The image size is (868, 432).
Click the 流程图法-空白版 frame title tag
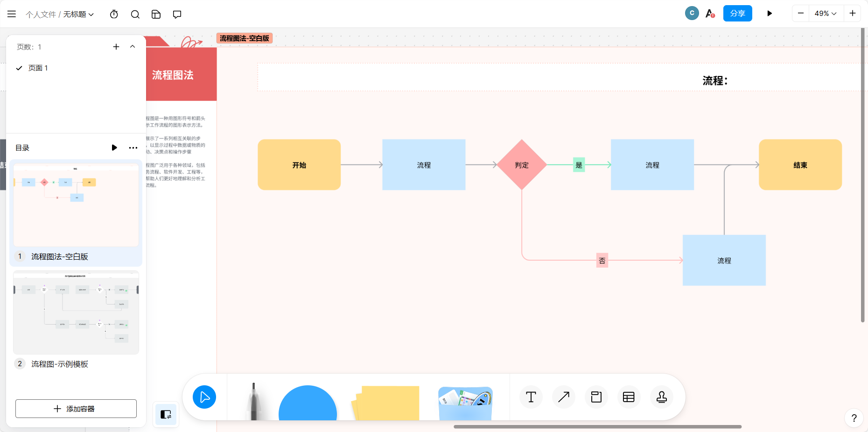point(245,38)
